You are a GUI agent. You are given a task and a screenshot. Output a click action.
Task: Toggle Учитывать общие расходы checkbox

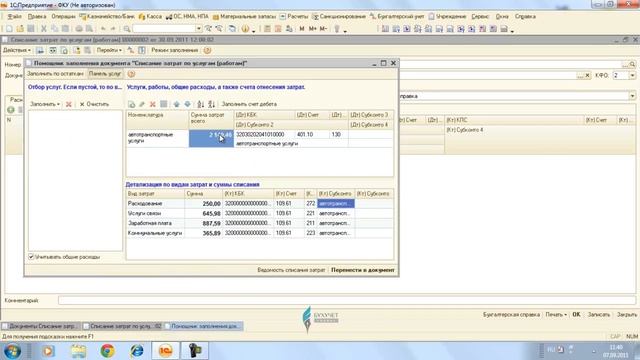click(31, 257)
